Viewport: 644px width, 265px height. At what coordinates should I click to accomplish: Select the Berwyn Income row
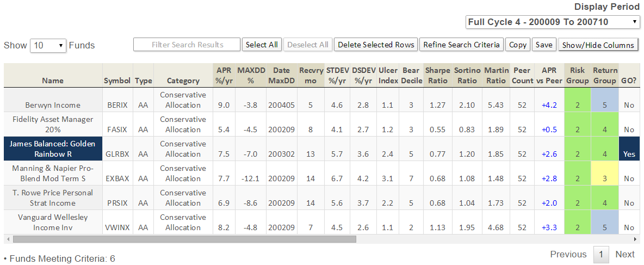point(53,105)
